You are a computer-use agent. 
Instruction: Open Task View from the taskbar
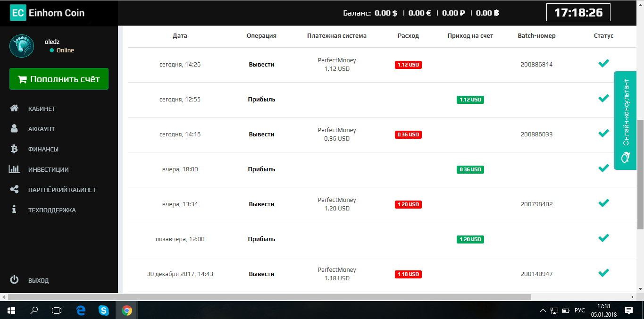point(57,311)
